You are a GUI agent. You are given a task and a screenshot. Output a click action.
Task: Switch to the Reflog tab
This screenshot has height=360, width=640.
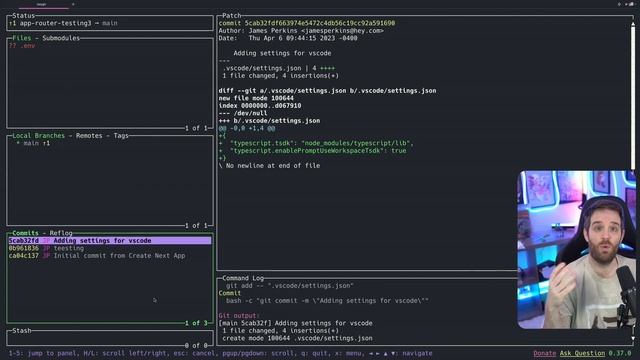(x=61, y=233)
